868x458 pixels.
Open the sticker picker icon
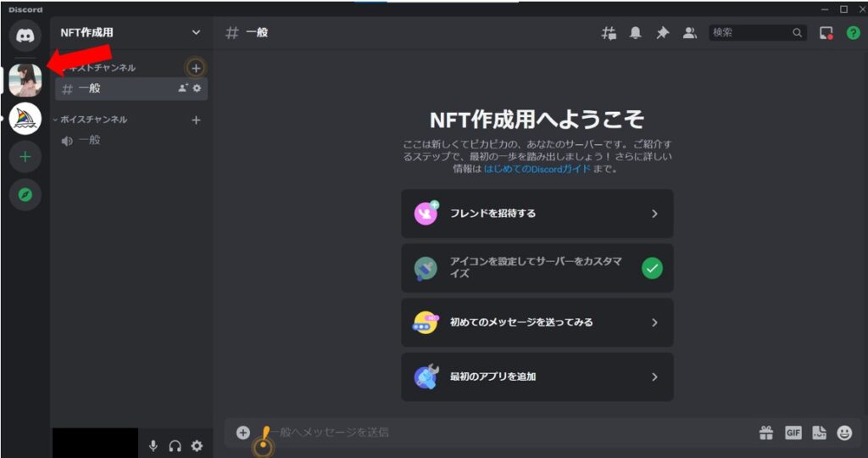tap(820, 433)
